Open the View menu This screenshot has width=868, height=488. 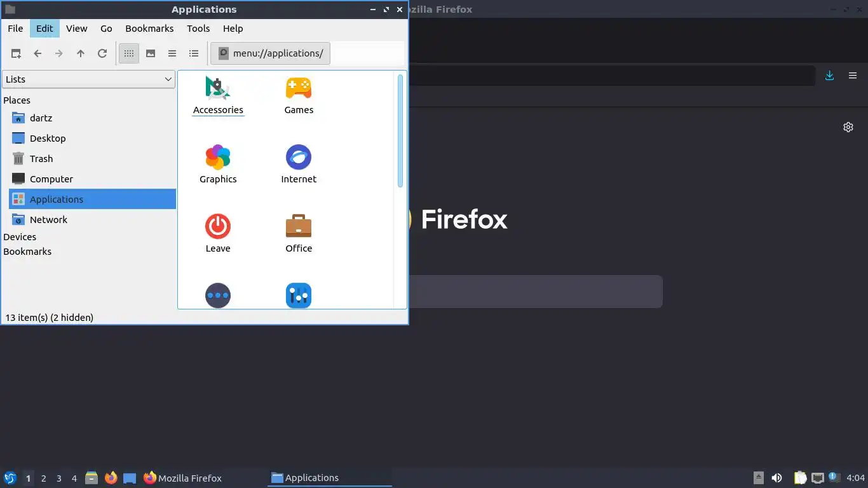(76, 29)
